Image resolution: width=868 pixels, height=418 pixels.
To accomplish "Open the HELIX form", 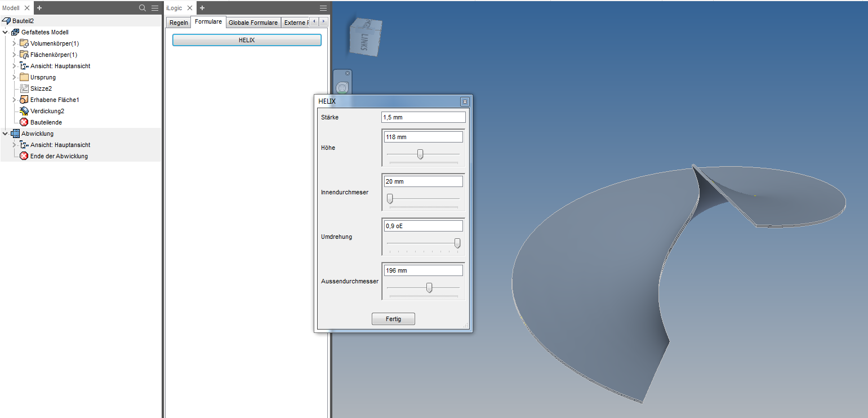I will pyautogui.click(x=247, y=40).
